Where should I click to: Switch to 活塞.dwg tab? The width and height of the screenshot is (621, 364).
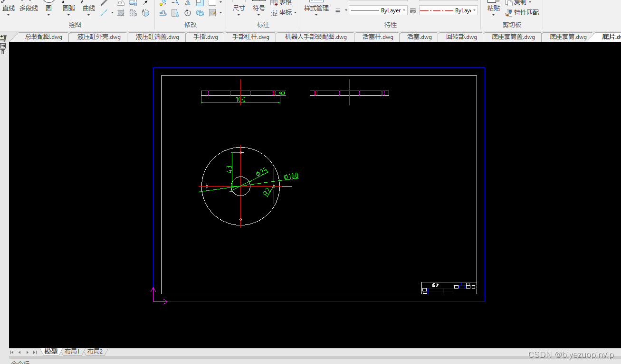click(x=420, y=37)
